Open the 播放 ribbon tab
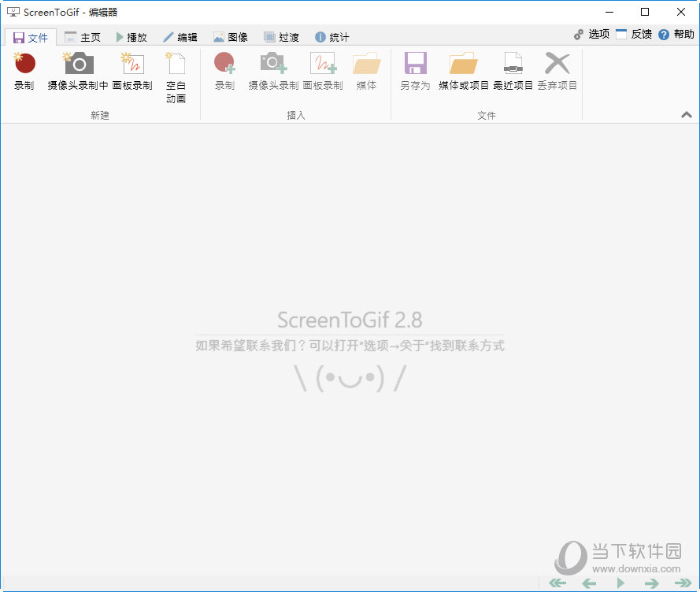The image size is (700, 592). click(x=131, y=38)
